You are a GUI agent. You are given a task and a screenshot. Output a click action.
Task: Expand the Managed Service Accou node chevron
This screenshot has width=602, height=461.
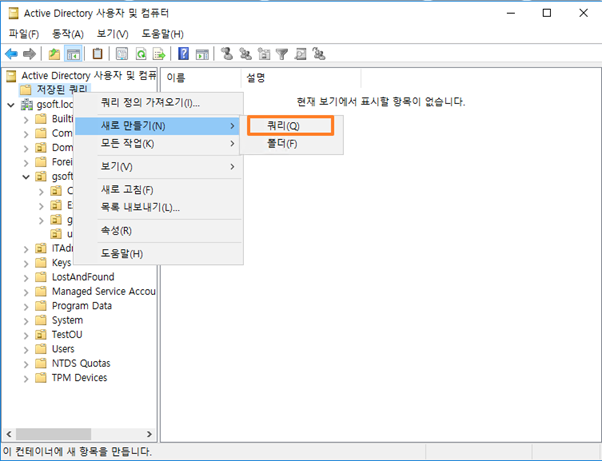26,292
